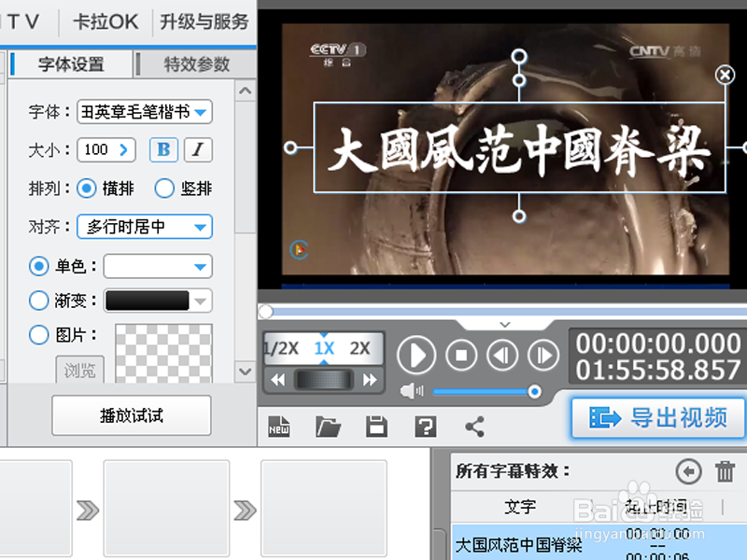
Task: Mute the speaker volume icon
Action: tap(411, 391)
